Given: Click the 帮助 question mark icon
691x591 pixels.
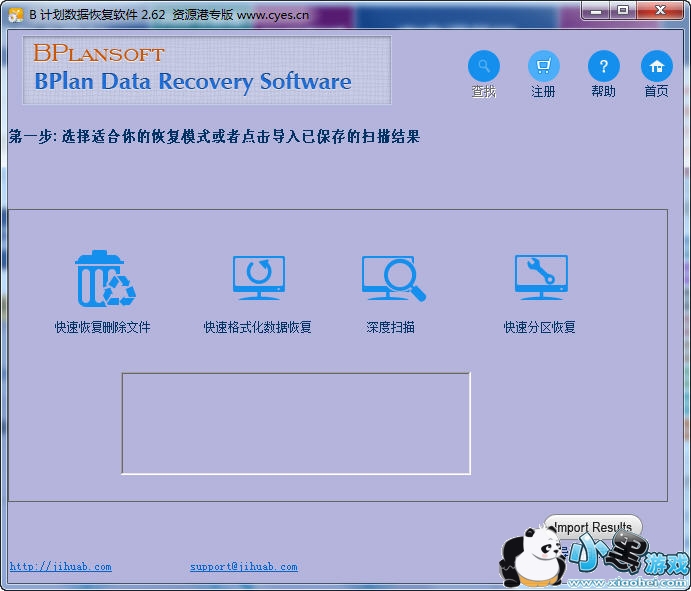Looking at the screenshot, I should coord(603,66).
